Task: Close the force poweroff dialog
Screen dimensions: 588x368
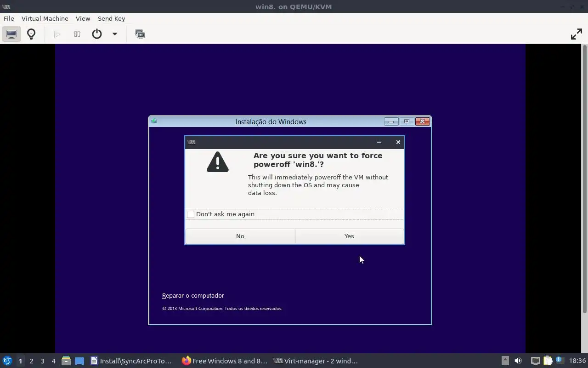Action: tap(398, 142)
